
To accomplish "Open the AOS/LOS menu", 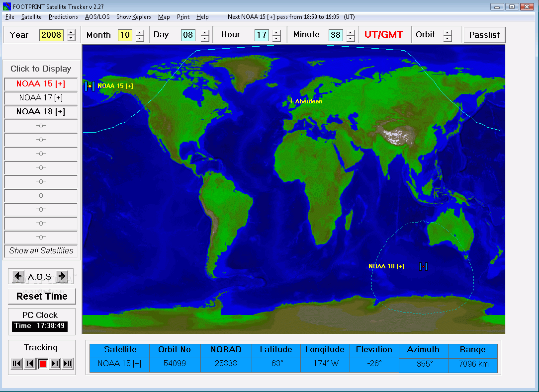I will click(97, 17).
